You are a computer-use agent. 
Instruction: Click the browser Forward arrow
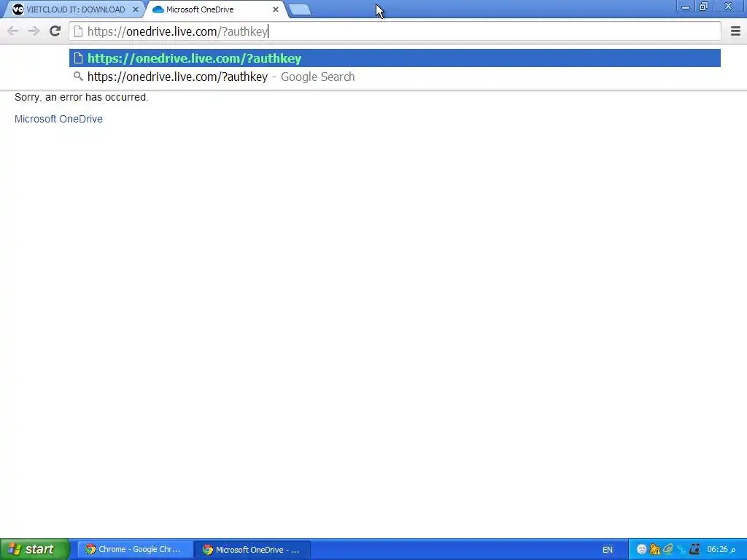pyautogui.click(x=34, y=31)
